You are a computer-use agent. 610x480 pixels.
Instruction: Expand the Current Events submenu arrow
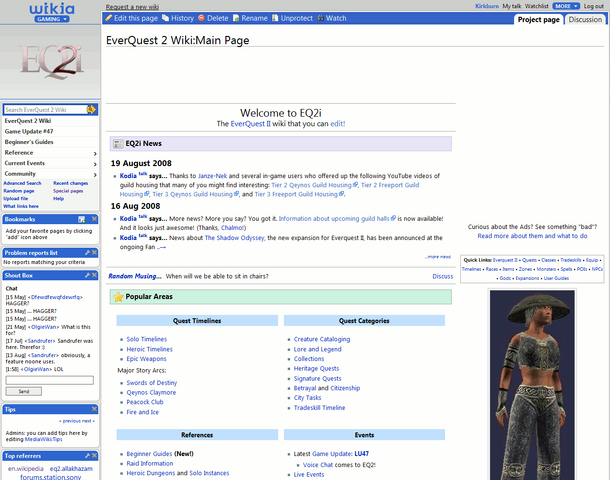[x=95, y=164]
